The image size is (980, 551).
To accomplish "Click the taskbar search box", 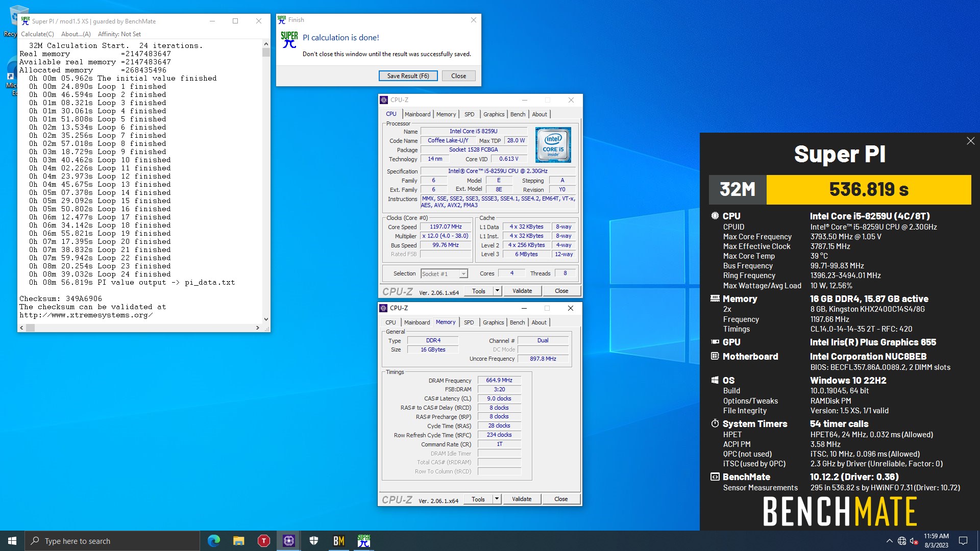I will coord(112,541).
